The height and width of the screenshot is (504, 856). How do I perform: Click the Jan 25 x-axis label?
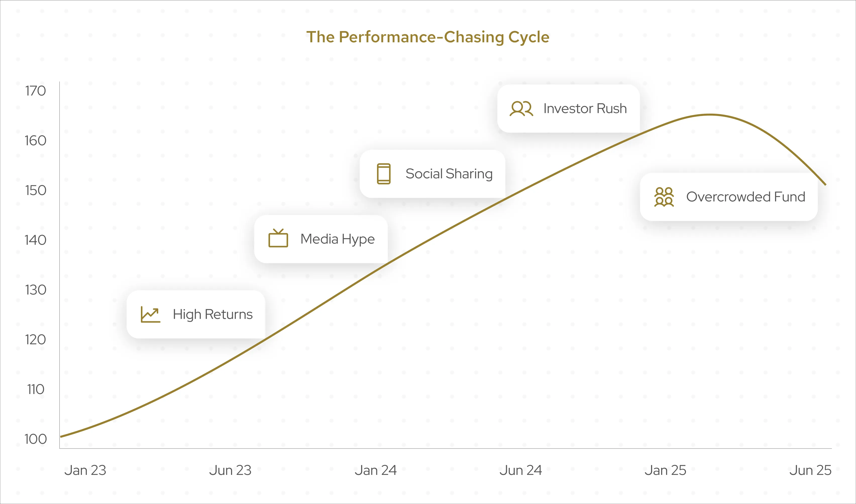pos(665,470)
